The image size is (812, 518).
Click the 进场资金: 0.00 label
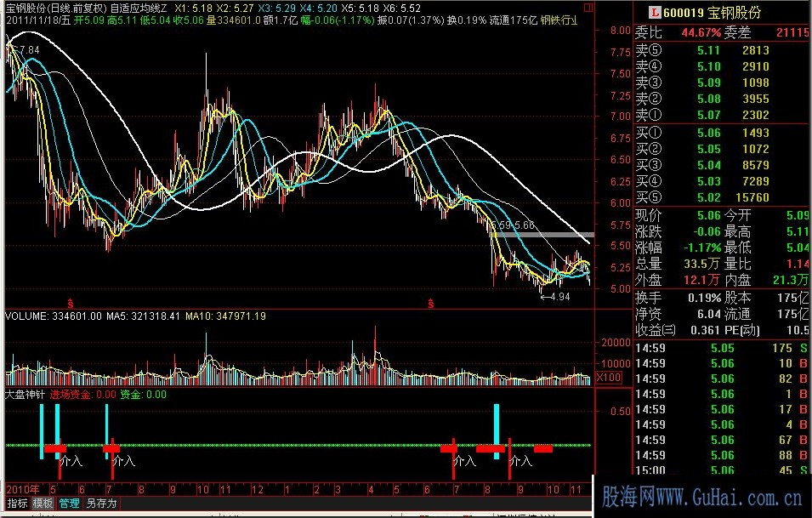82,394
